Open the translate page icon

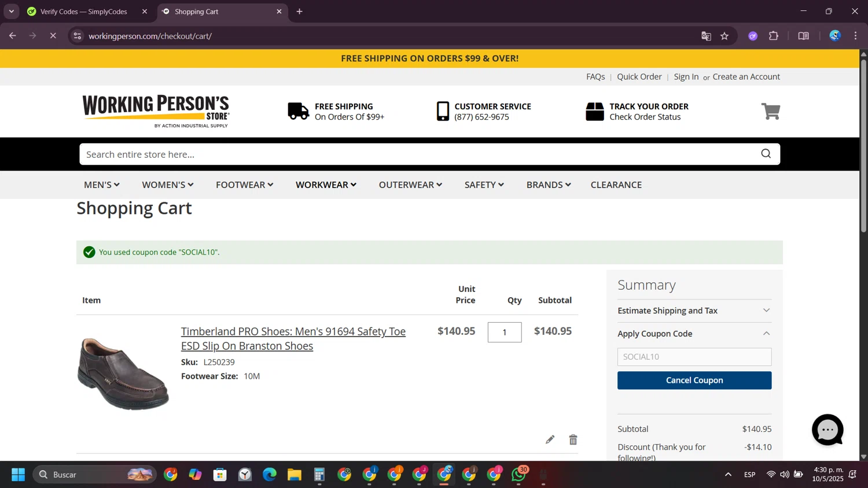(706, 36)
